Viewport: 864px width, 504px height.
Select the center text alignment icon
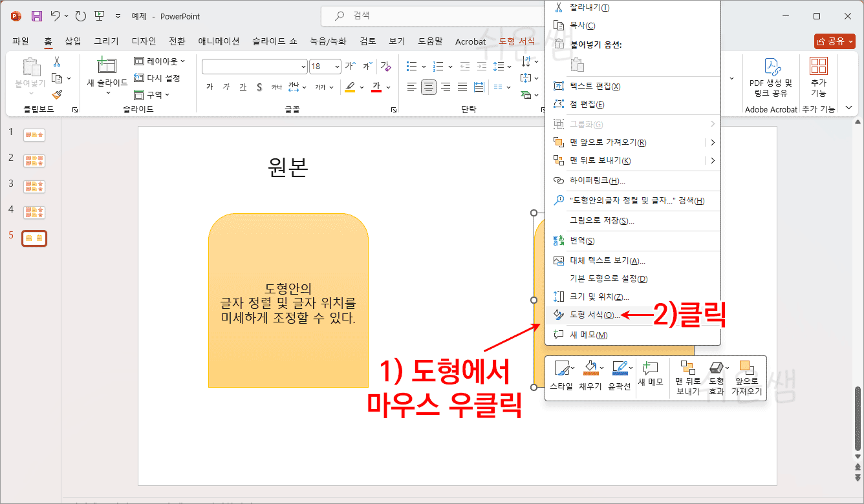tap(429, 87)
